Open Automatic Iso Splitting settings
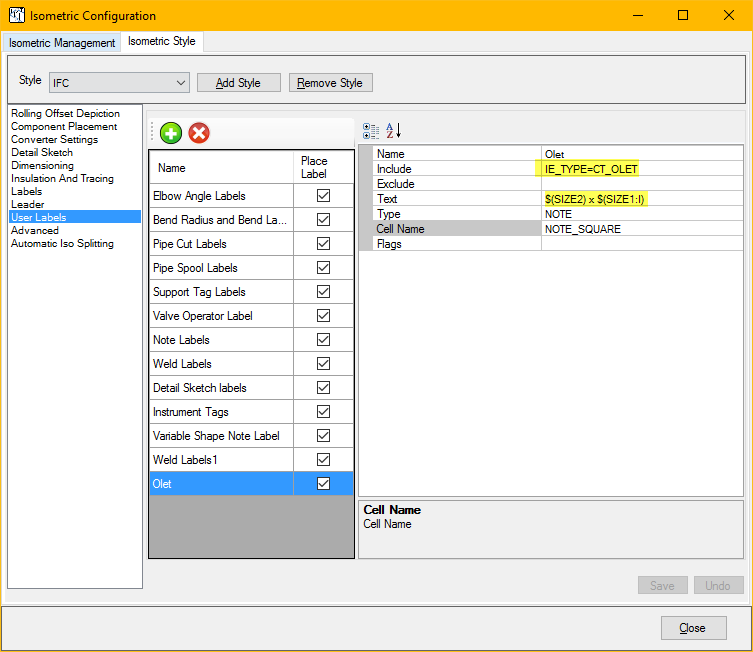This screenshot has height=652, width=753. (62, 244)
